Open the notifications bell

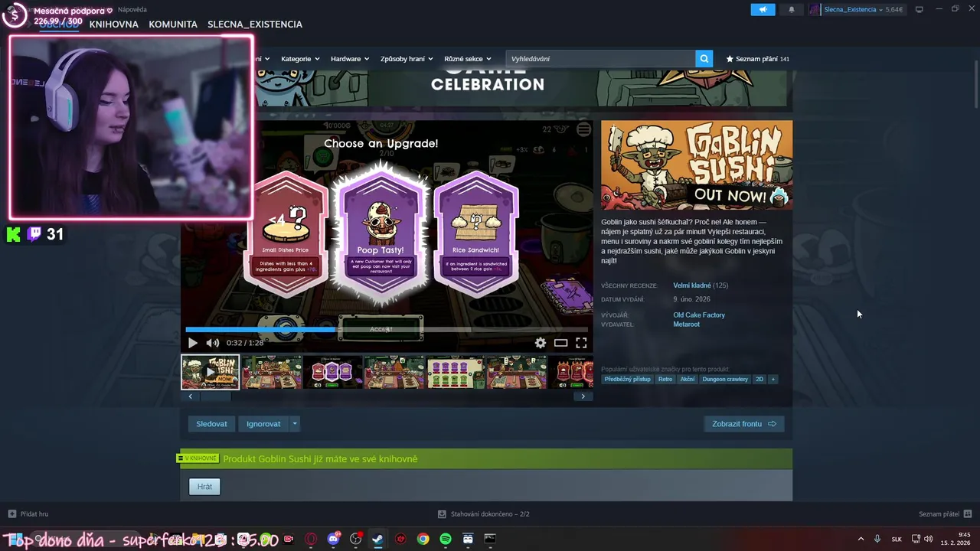(792, 9)
